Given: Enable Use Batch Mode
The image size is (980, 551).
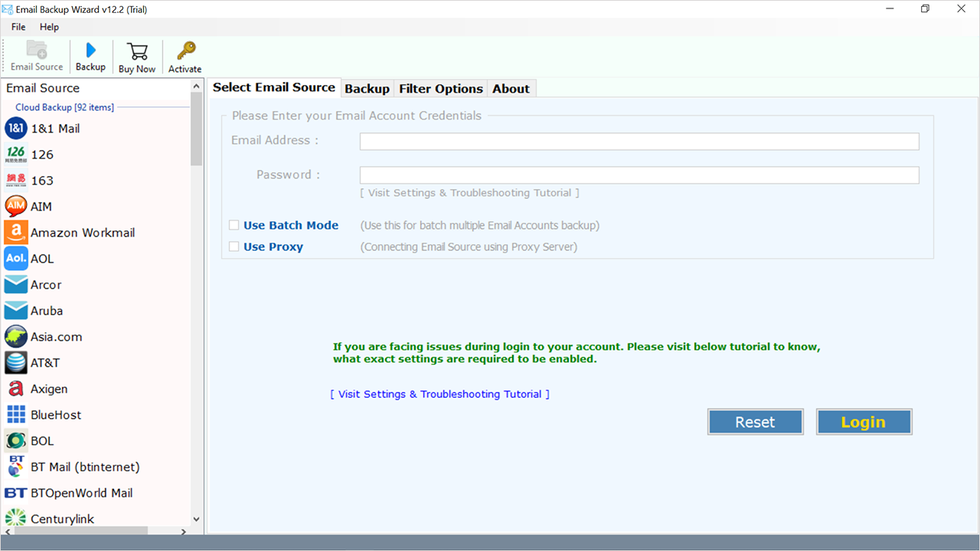Looking at the screenshot, I should (x=234, y=225).
